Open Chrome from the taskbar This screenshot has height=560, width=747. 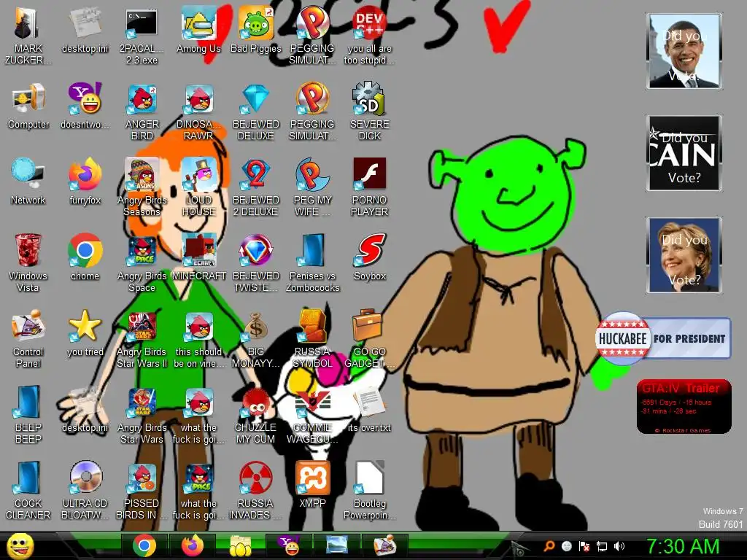coord(144,545)
